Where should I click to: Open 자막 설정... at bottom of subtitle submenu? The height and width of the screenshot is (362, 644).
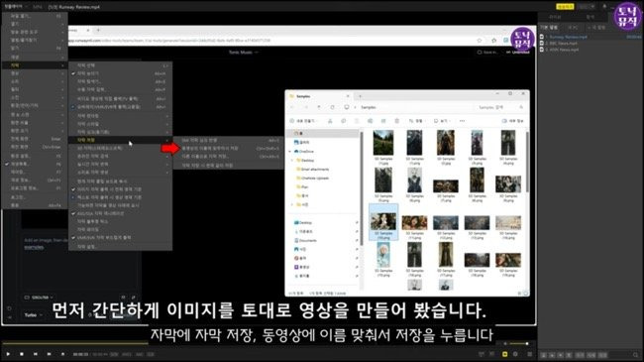click(120, 246)
